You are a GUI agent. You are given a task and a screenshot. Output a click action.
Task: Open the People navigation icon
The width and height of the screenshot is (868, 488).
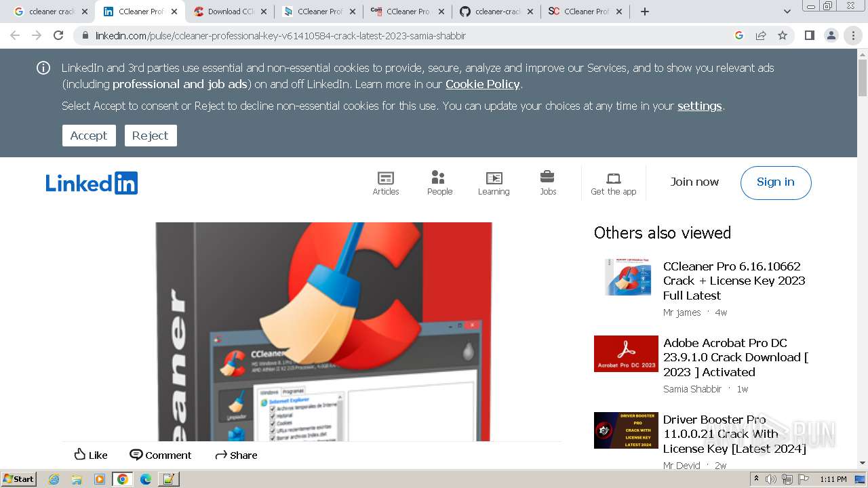coord(439,183)
